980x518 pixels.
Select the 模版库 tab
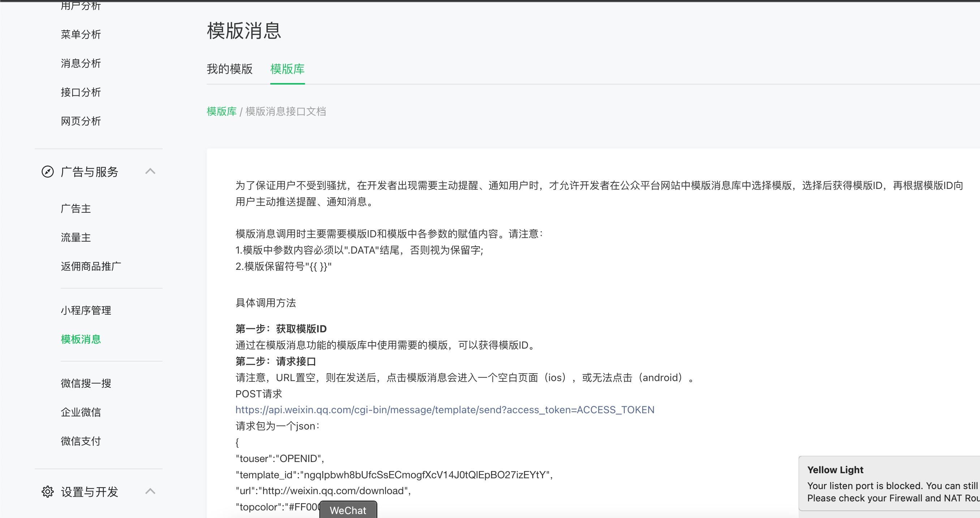point(287,69)
